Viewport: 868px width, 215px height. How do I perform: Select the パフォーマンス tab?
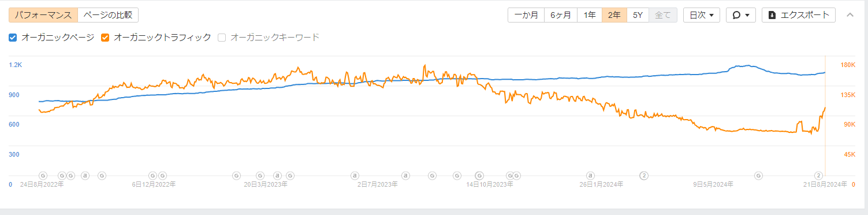(43, 15)
